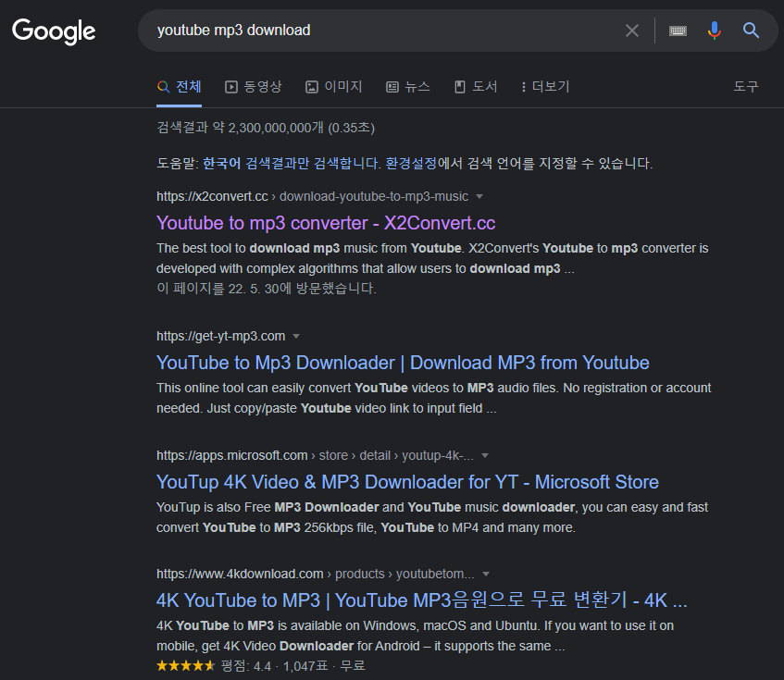Open Youtube to mp3 converter - X2Convert.cc result
The width and height of the screenshot is (784, 680).
[x=326, y=223]
